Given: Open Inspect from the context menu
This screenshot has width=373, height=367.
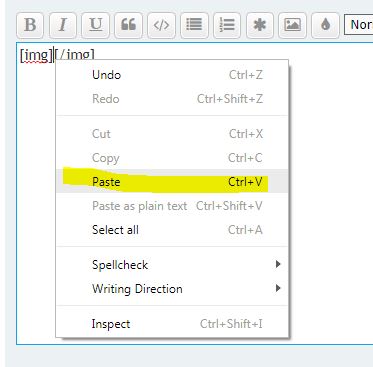Looking at the screenshot, I should 172,324.
